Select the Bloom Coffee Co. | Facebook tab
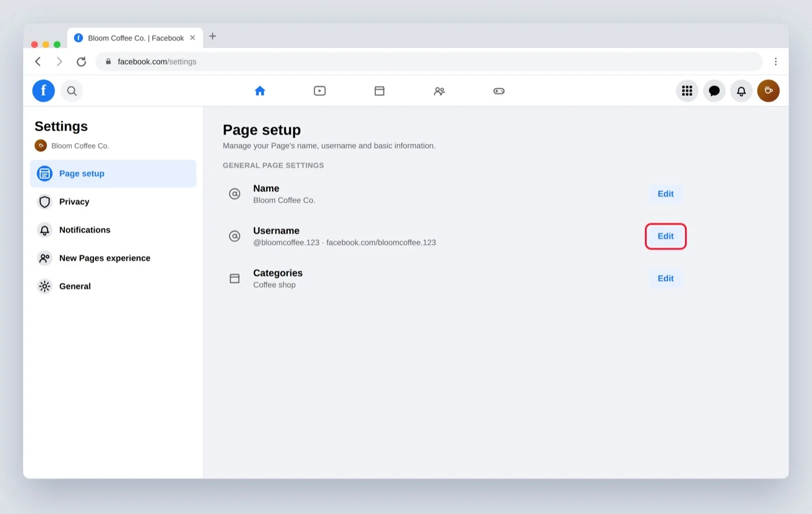 click(x=135, y=38)
